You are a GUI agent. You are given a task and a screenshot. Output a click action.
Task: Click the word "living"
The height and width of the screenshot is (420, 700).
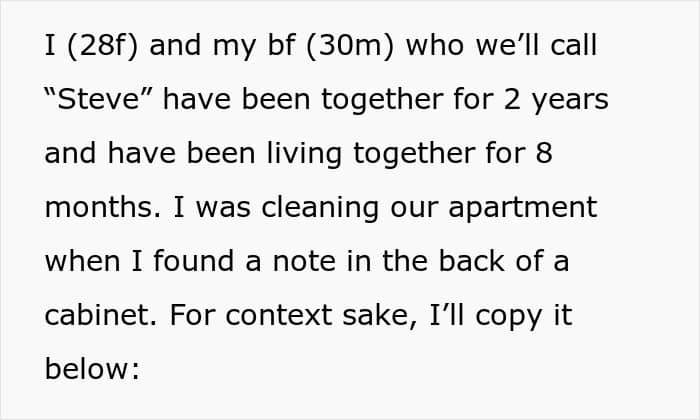(x=304, y=154)
